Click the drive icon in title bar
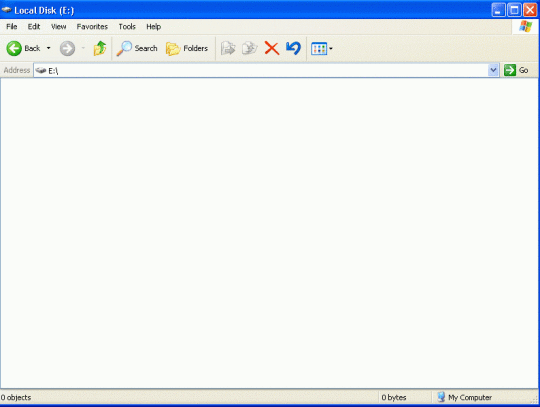This screenshot has height=407, width=540. click(6, 10)
